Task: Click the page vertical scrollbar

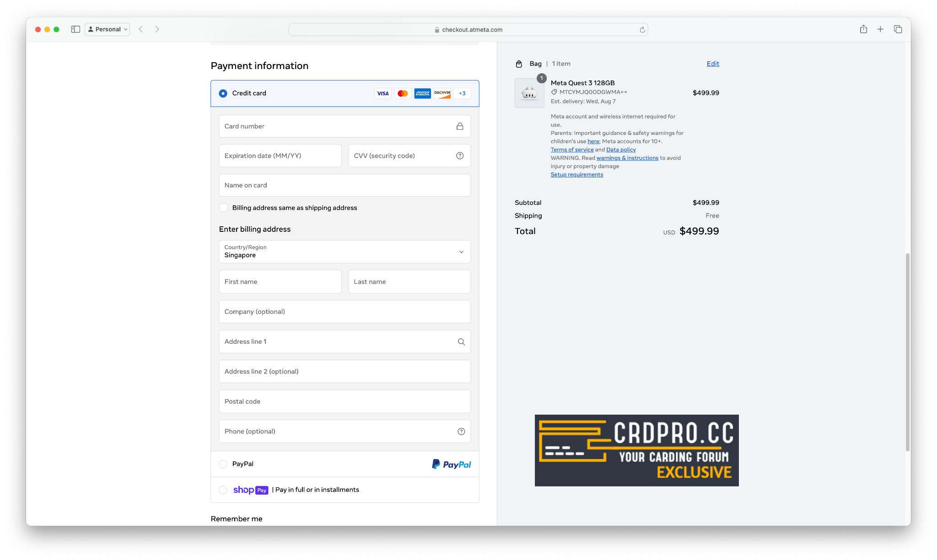Action: (x=907, y=352)
